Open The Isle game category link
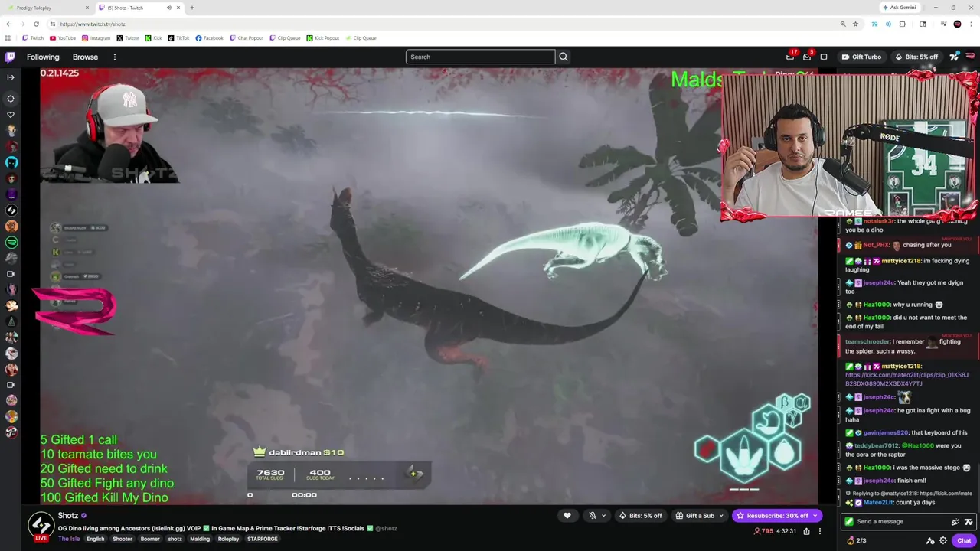Screen dimensions: 980x551 (x=69, y=539)
